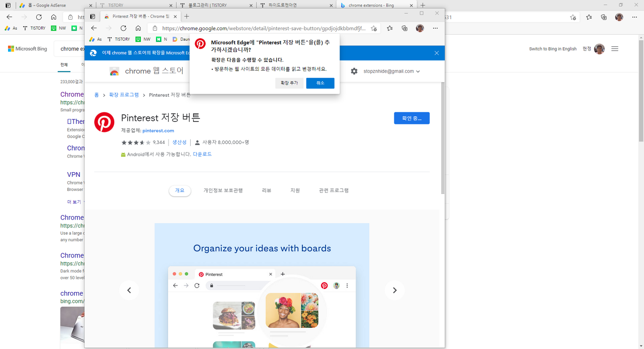Screen dimensions: 644x349
Task: Open NW bookmark in front window
Action: tap(143, 39)
